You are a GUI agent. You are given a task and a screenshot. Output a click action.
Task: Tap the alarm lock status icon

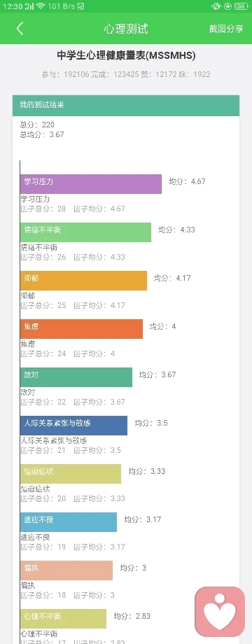pyautogui.click(x=227, y=6)
